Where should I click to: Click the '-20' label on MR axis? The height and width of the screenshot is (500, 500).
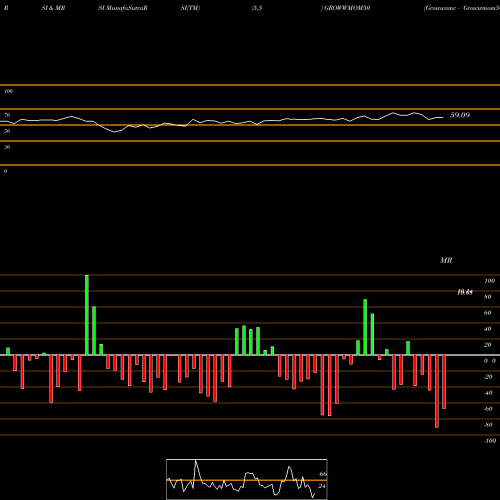point(488,377)
